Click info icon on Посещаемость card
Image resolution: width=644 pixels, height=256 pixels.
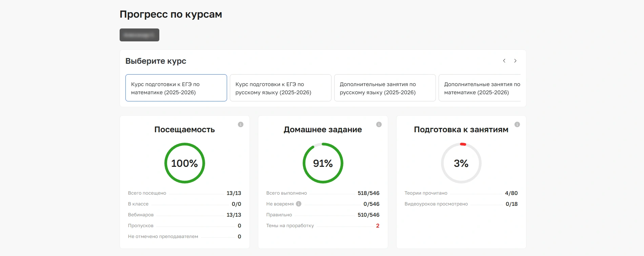click(241, 124)
